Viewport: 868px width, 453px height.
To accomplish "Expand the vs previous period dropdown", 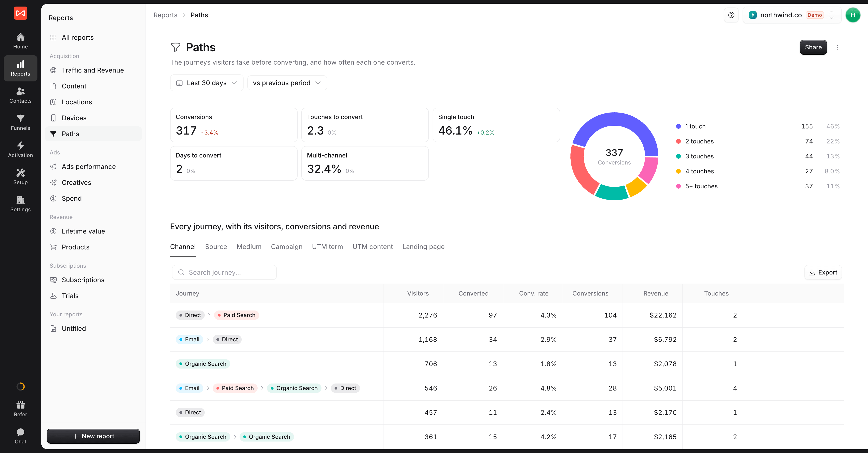I will click(x=287, y=83).
